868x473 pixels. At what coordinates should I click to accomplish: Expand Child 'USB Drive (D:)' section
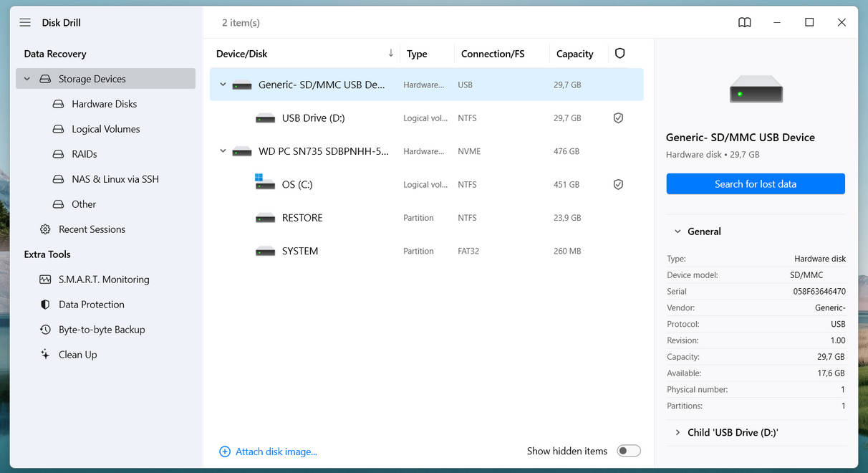coord(677,432)
